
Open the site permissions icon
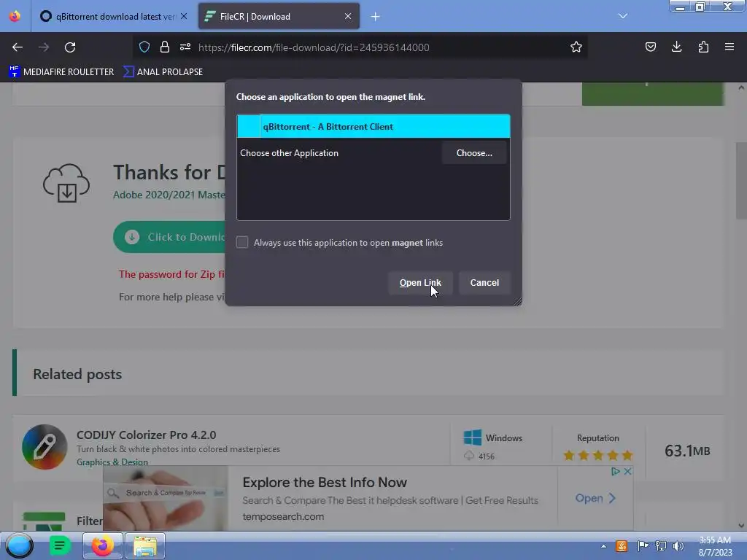[x=185, y=47]
